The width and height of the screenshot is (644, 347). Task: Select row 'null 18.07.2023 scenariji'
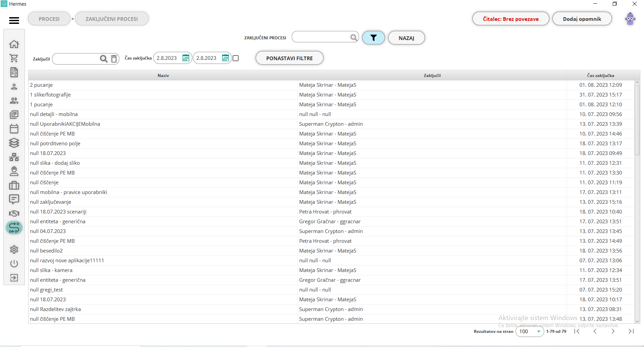pyautogui.click(x=331, y=212)
